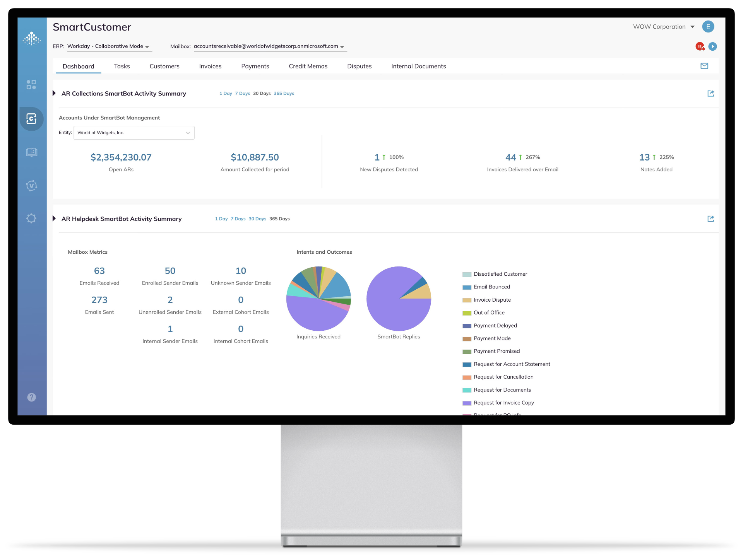Collapse AR Collections SmartBot Activity Summary section
This screenshot has height=560, width=743.
tap(54, 94)
